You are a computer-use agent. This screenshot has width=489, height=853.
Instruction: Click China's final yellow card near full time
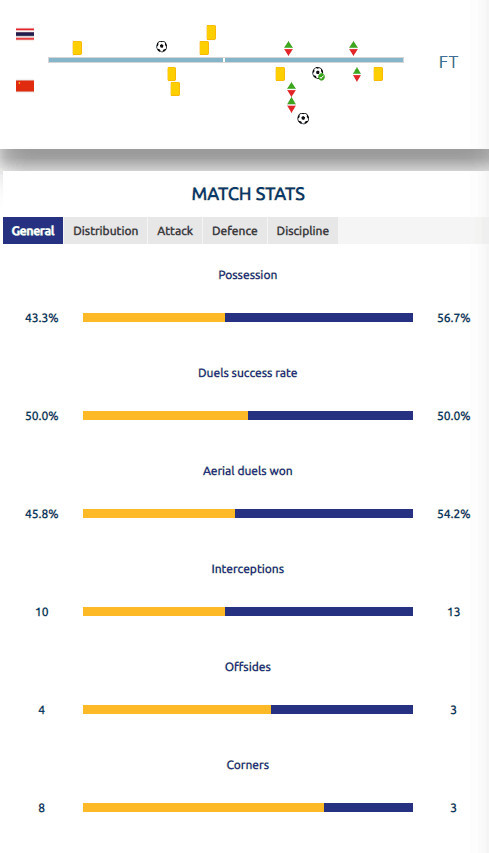(378, 74)
